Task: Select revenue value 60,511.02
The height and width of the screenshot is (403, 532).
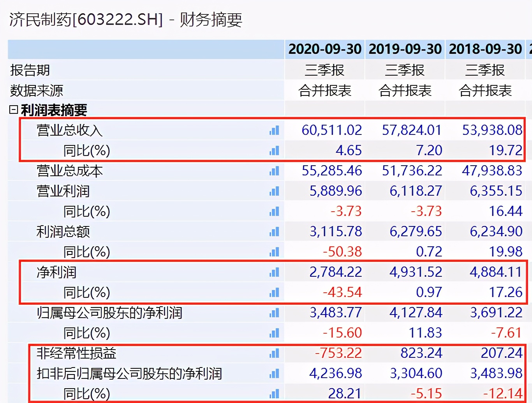Action: [332, 130]
